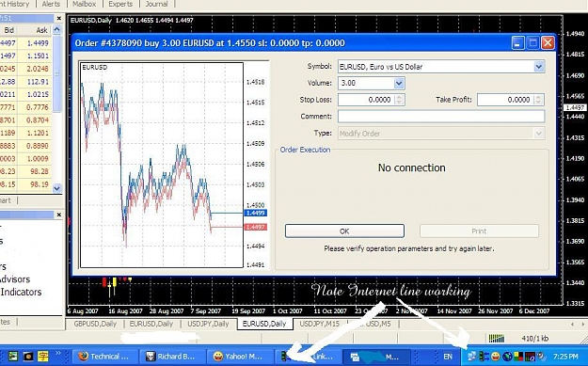This screenshot has width=588, height=366.
Task: Close the Market Watch panel
Action: tap(59, 18)
